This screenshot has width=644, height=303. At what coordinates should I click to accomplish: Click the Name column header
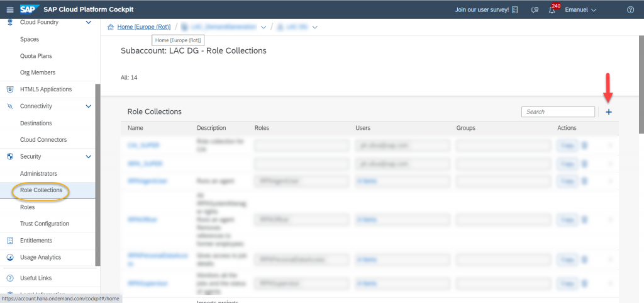[x=136, y=128]
